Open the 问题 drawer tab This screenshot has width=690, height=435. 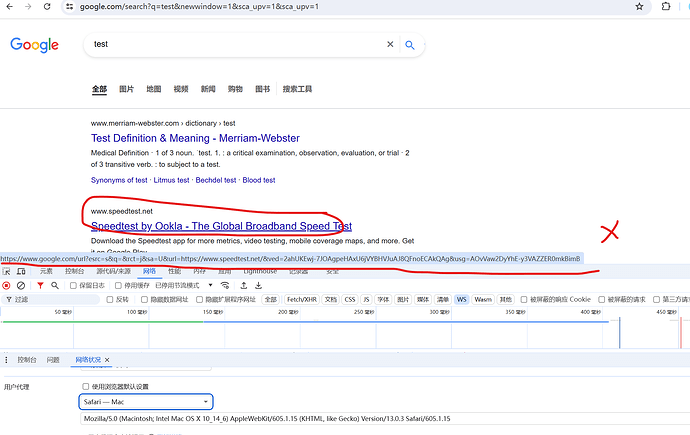(53, 360)
